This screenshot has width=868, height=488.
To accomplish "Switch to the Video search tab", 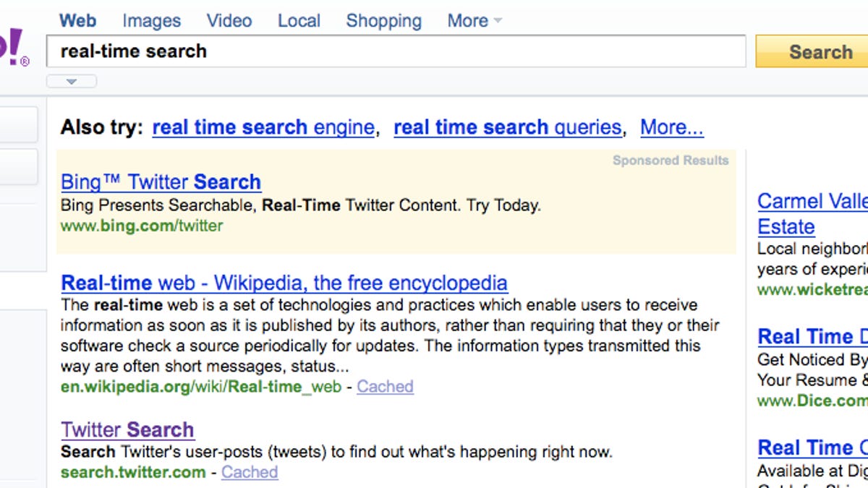I will [x=229, y=21].
